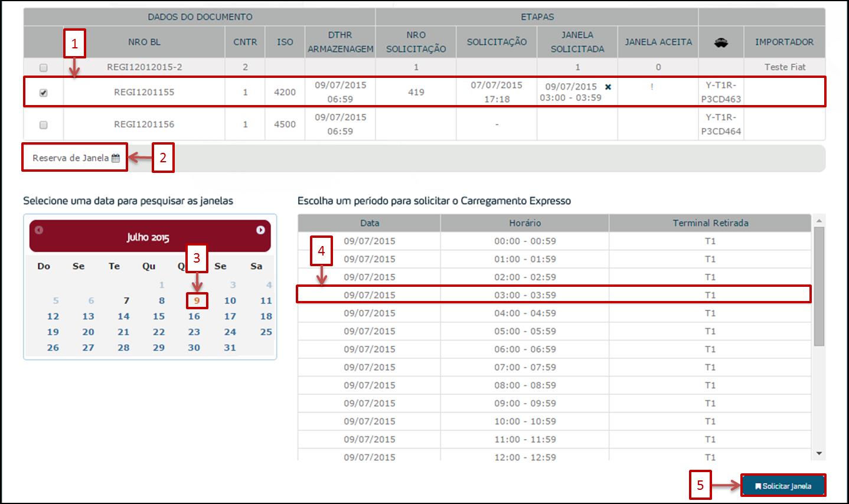This screenshot has height=504, width=849.
Task: Choose the 03:00 - 03:59 time slot
Action: coord(554,295)
